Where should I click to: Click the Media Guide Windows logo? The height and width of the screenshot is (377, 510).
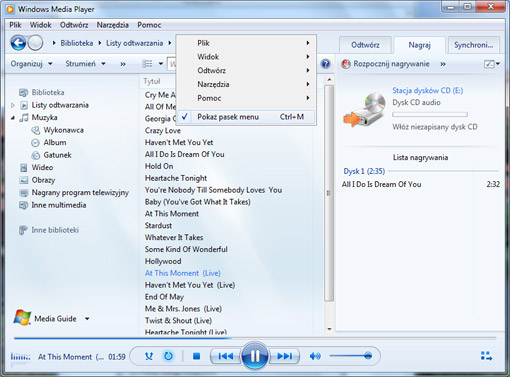(22, 318)
